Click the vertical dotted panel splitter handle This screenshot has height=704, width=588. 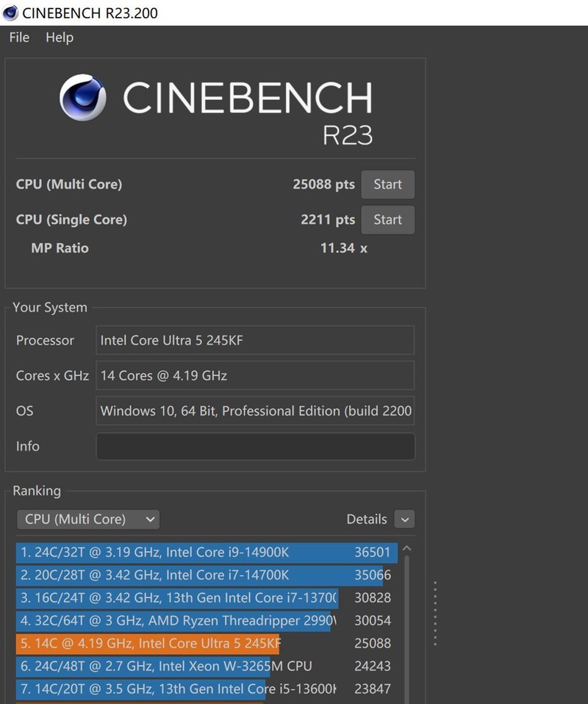tap(435, 614)
